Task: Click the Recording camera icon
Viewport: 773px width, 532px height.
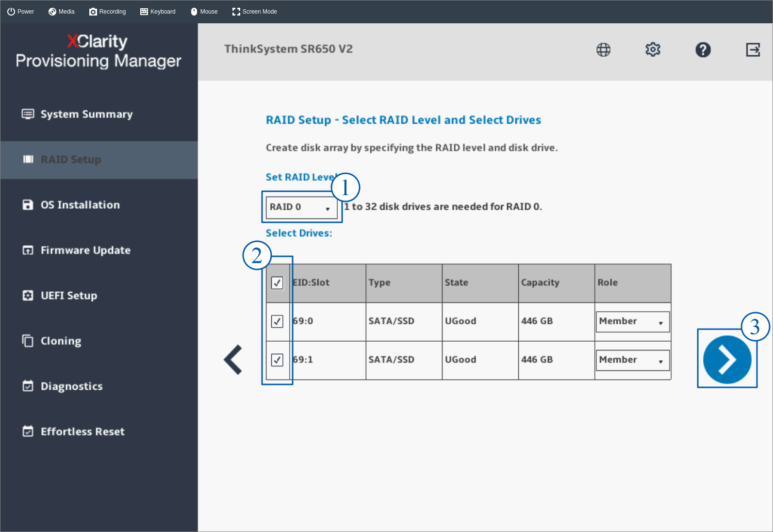Action: click(x=93, y=12)
